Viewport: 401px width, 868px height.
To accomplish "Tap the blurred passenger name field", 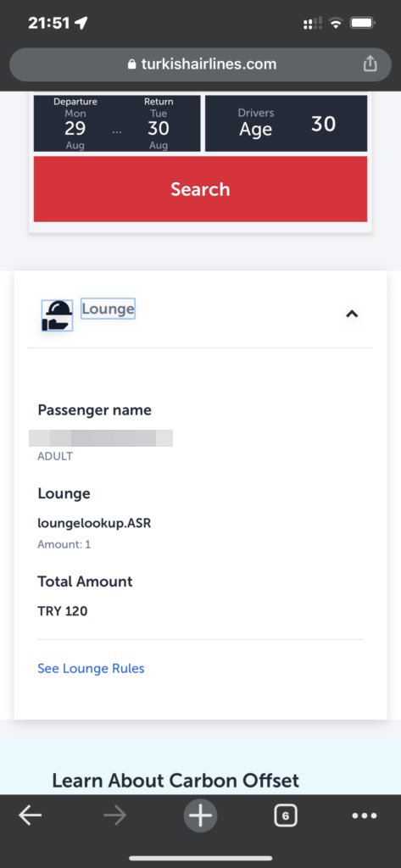I will (x=101, y=438).
